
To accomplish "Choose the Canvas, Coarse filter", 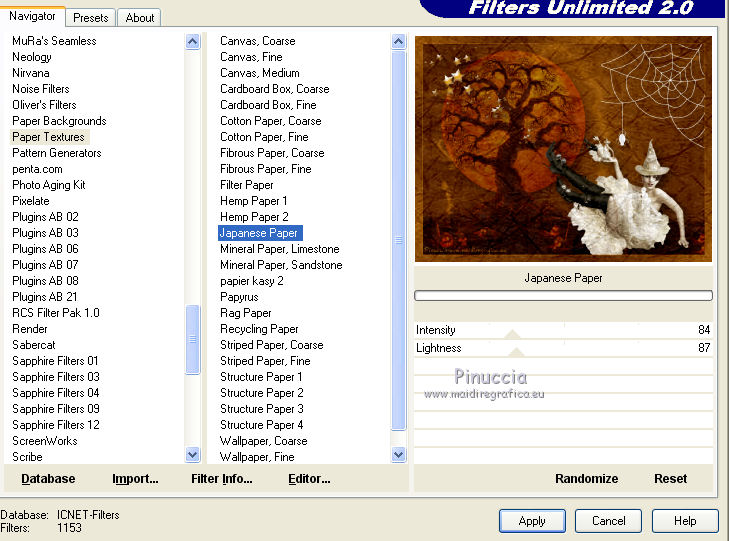I will coord(258,41).
